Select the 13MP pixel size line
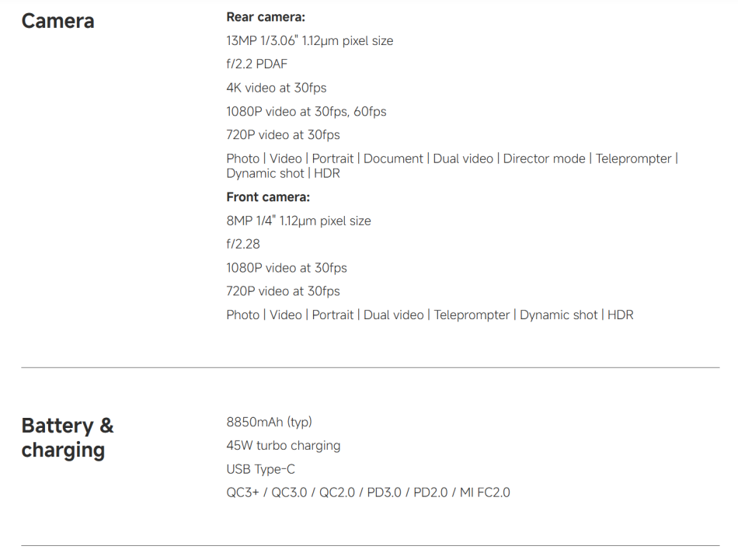738x560 pixels. point(309,41)
